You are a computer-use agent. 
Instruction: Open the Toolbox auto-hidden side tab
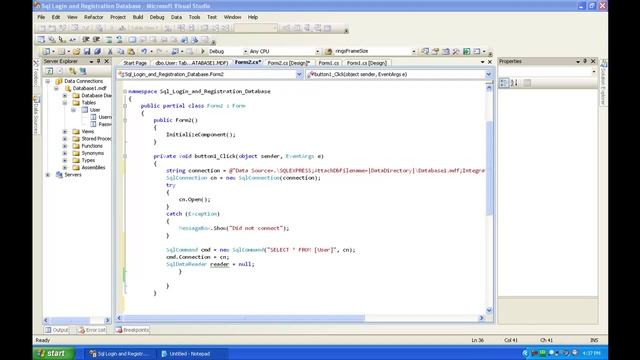(37, 74)
